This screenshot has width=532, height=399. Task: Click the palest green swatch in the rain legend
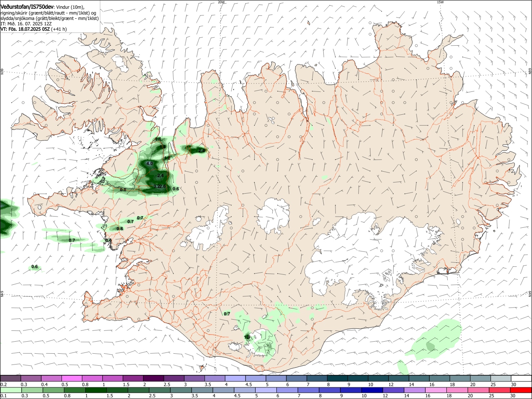pos(11,390)
